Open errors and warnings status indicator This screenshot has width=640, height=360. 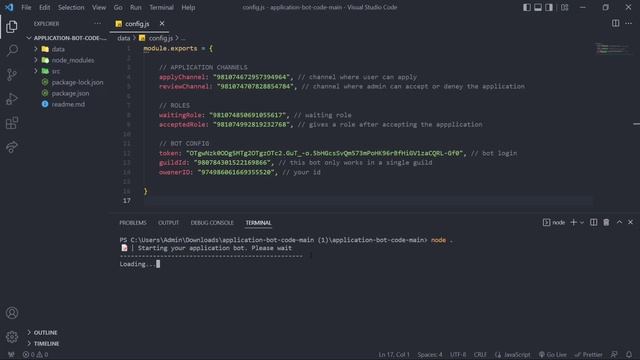[35, 355]
